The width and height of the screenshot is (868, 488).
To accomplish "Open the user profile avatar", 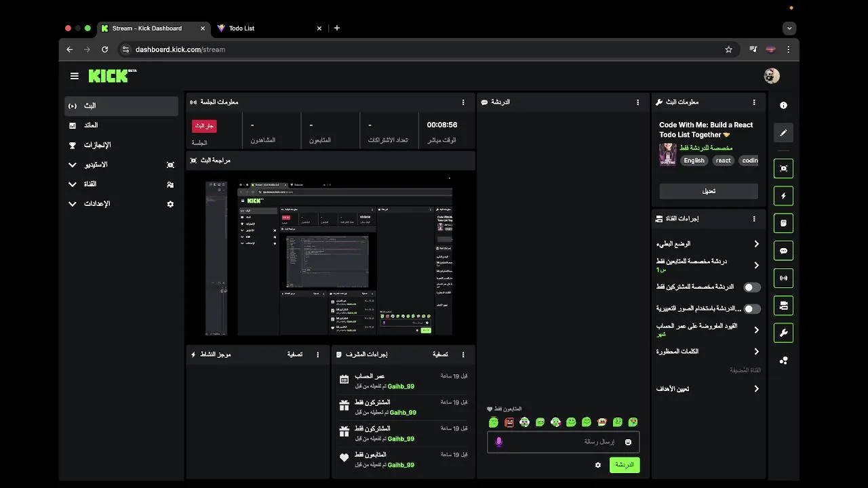I will tap(772, 76).
